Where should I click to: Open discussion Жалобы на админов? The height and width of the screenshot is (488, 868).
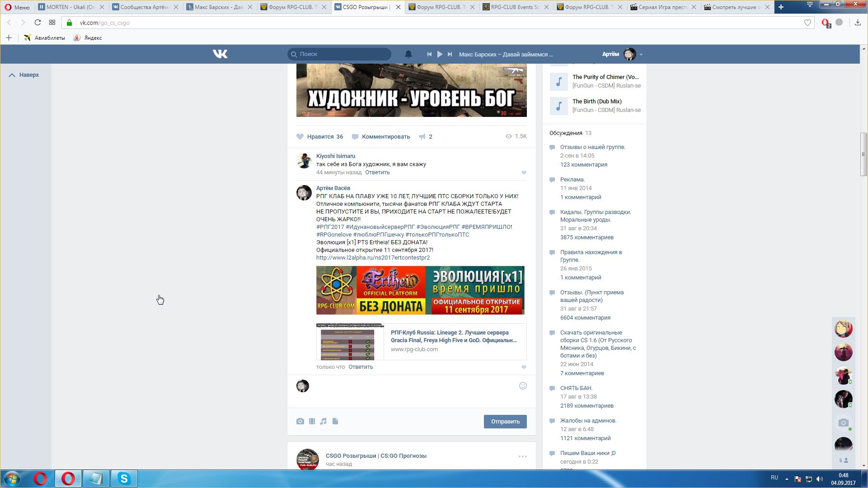[588, 421]
